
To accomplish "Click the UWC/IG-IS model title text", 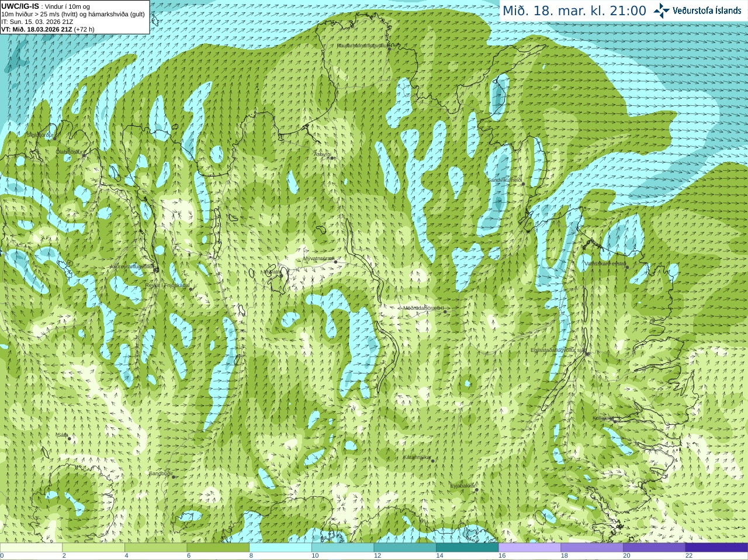I will coord(20,6).
